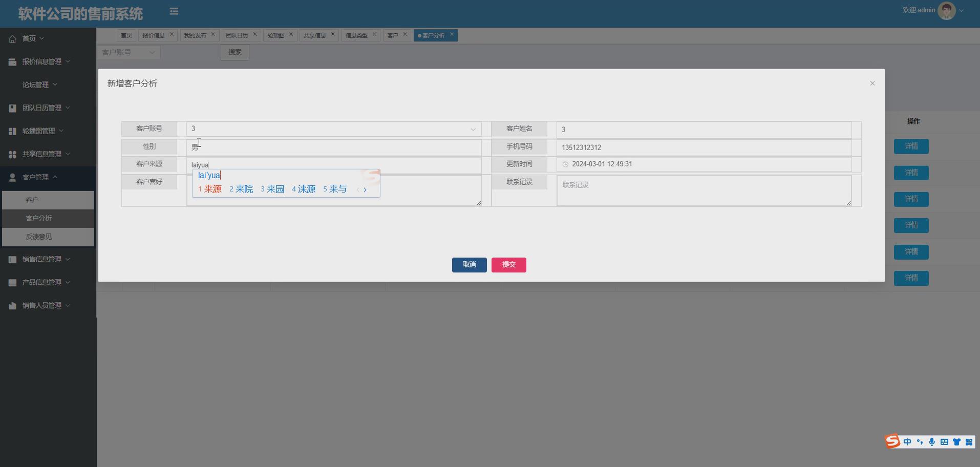Open the 客户 submenu item

pos(48,200)
